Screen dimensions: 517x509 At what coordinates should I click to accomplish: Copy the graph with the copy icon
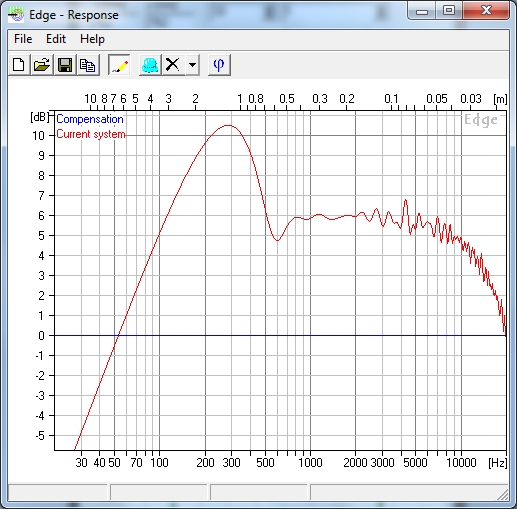[88, 65]
